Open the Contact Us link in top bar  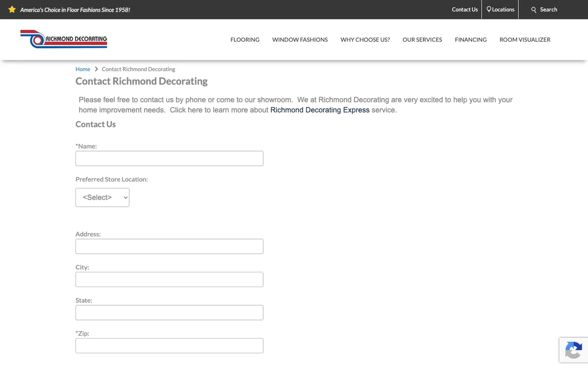pos(465,9)
